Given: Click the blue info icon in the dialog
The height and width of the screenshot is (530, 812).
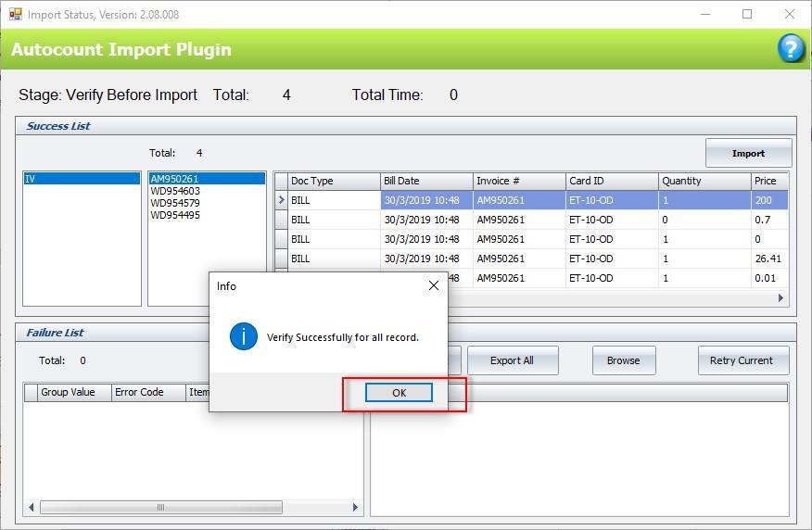Looking at the screenshot, I should (244, 336).
